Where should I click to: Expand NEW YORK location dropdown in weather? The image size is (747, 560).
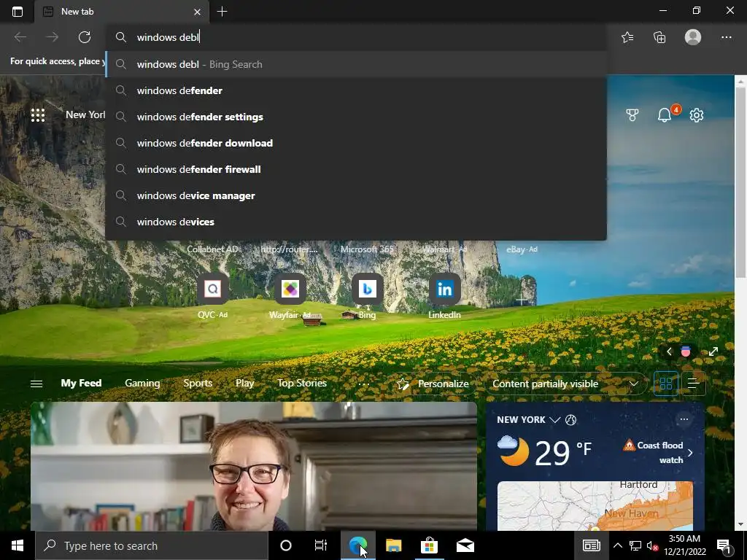[554, 419]
